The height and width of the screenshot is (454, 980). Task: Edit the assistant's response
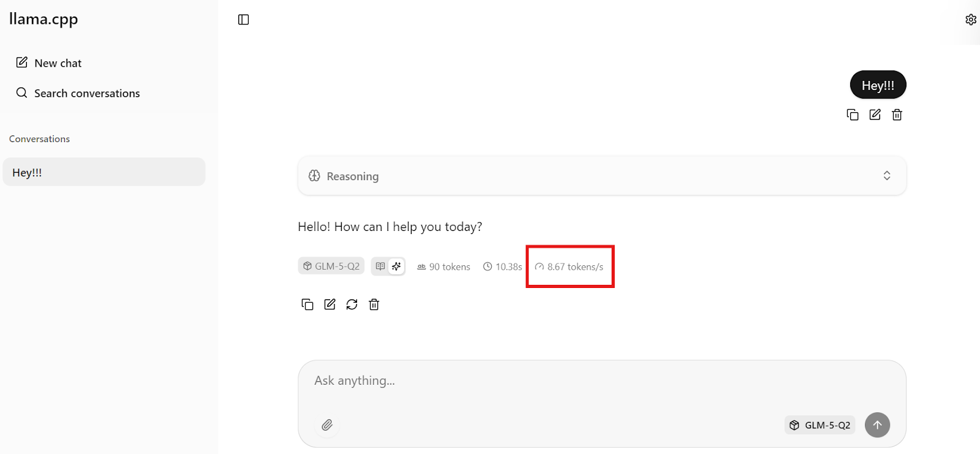[330, 305]
